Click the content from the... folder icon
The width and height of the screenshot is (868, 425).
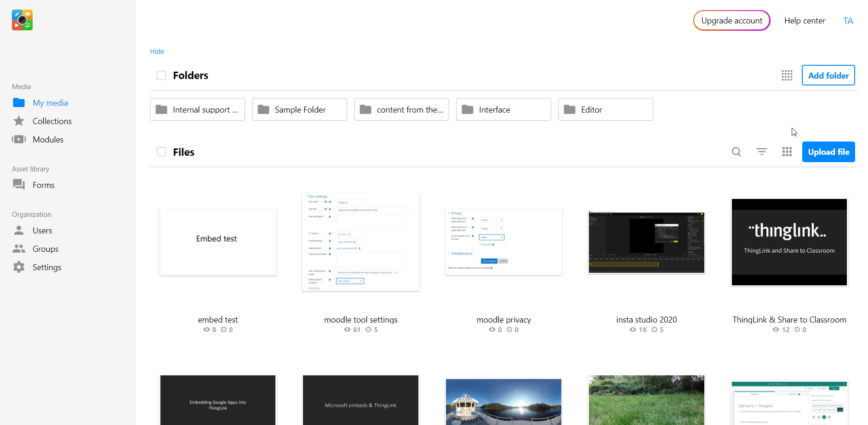365,109
